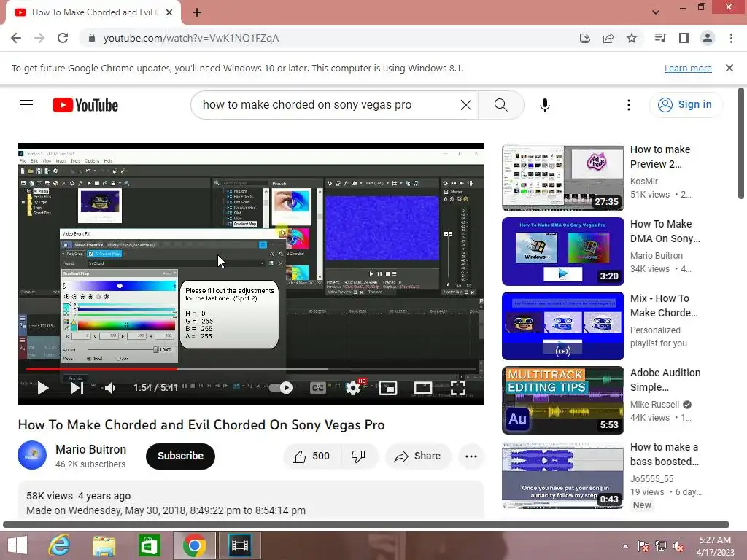Enter full screen video mode

458,388
